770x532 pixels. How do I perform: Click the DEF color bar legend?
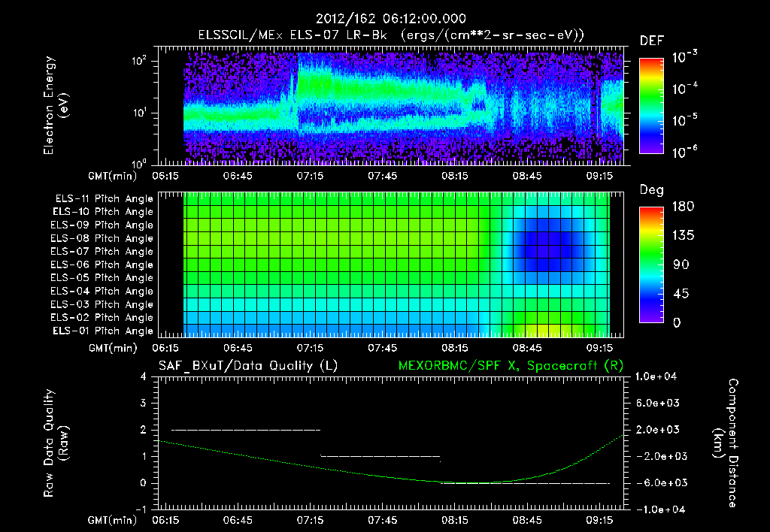651,106
